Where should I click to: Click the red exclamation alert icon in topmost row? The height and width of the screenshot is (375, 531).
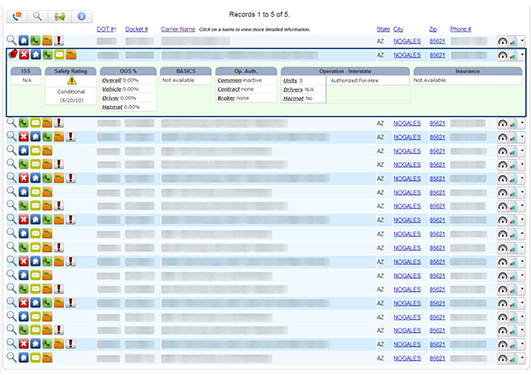tap(59, 41)
